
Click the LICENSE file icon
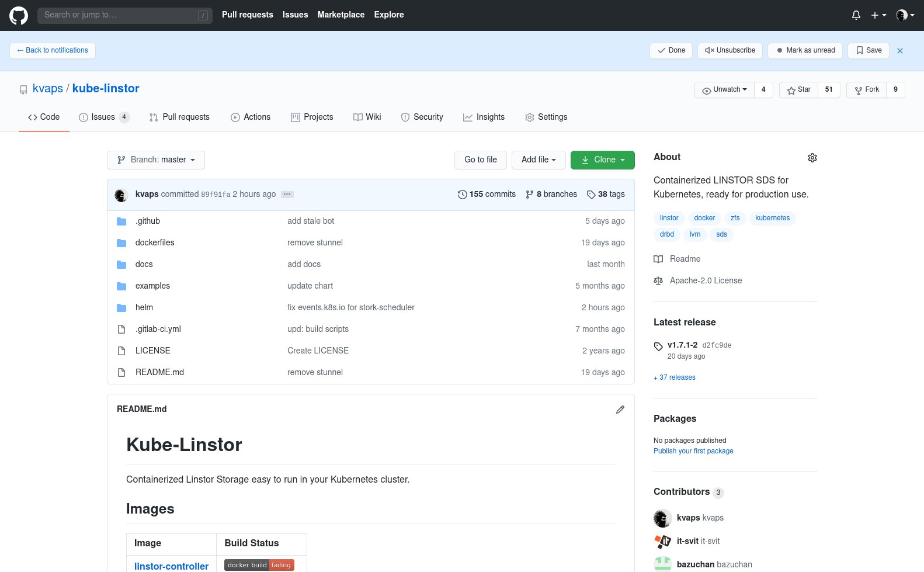coord(121,351)
